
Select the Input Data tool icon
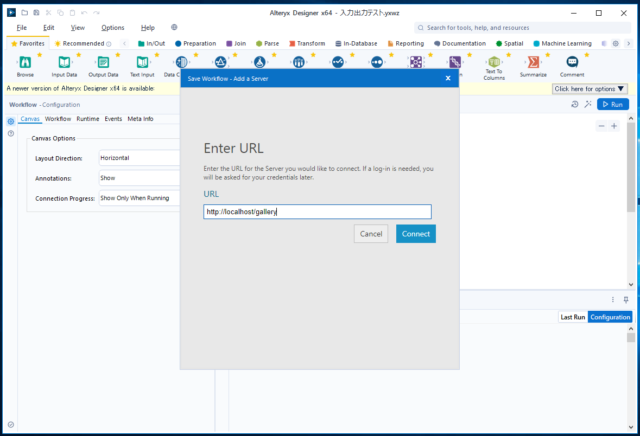(64, 62)
